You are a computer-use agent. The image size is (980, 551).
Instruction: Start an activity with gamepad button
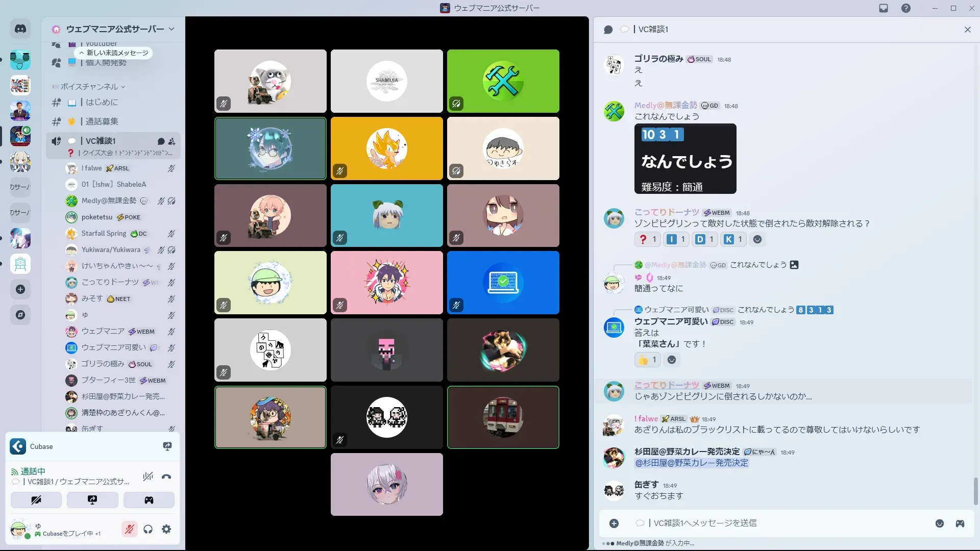(x=149, y=500)
